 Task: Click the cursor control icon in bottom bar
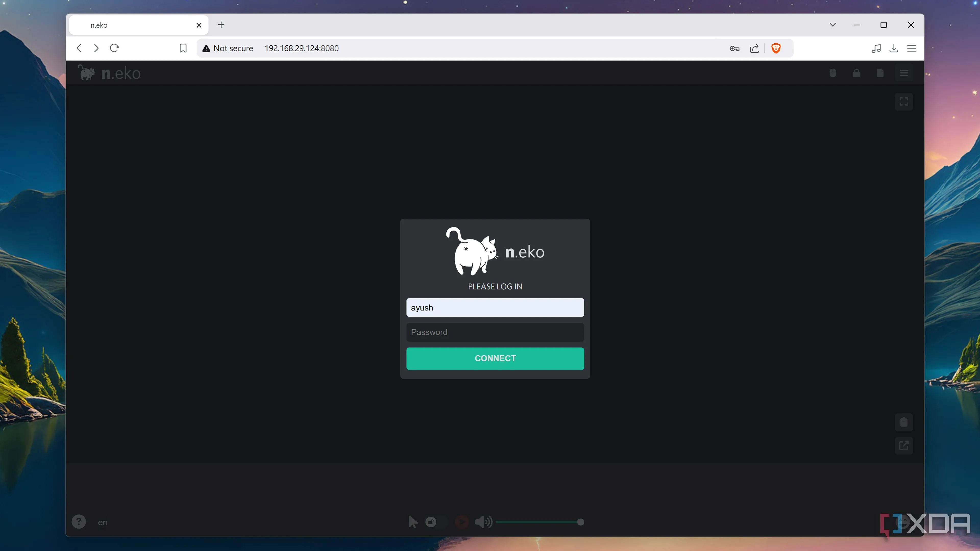413,522
